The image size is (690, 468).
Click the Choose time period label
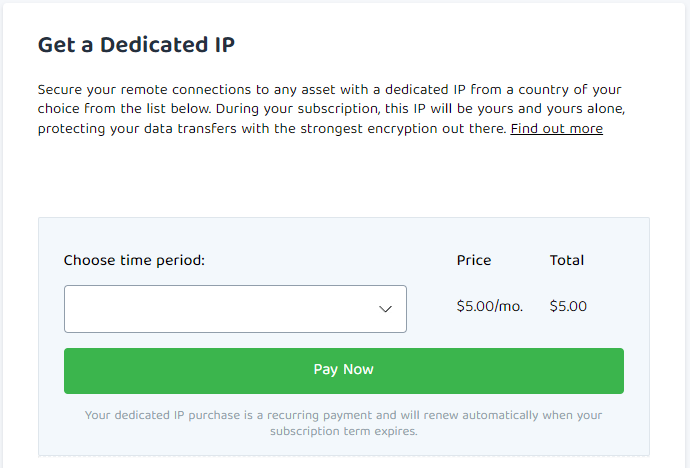click(x=134, y=260)
